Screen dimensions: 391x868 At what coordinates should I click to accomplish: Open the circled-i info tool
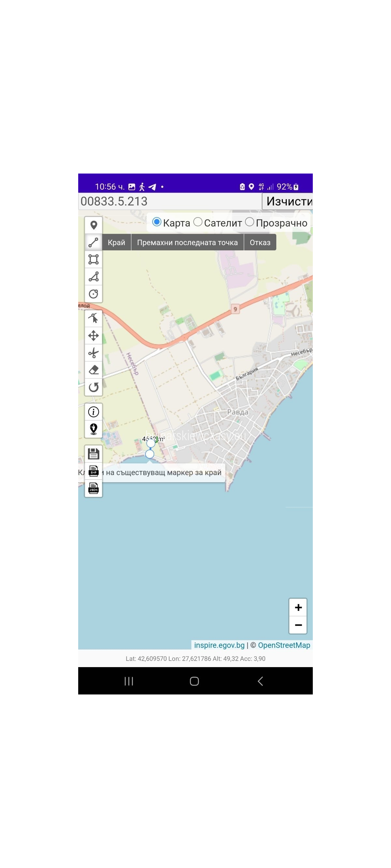(94, 412)
